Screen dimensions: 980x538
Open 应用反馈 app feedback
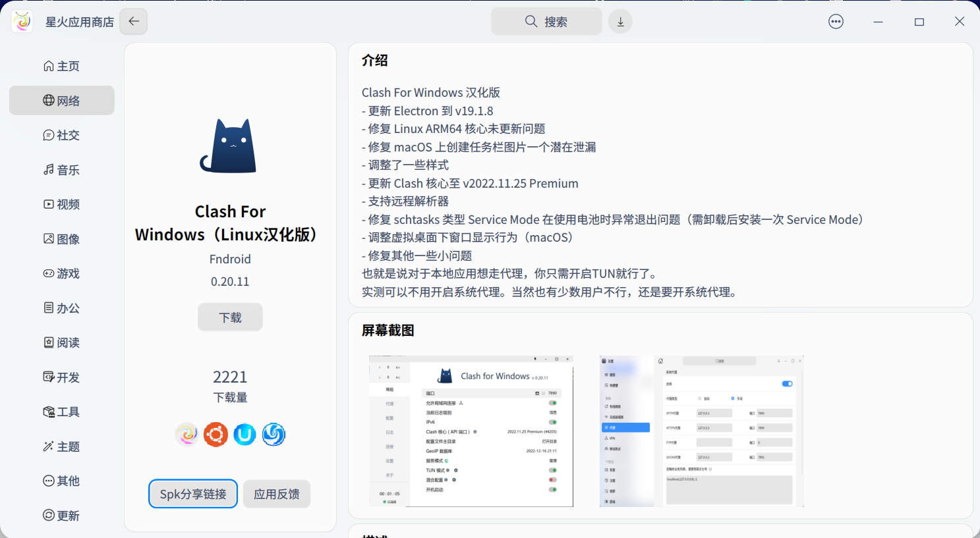pos(276,493)
